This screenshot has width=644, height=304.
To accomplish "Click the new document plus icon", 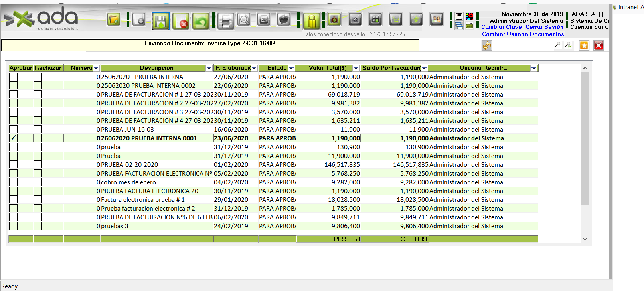I will [139, 20].
